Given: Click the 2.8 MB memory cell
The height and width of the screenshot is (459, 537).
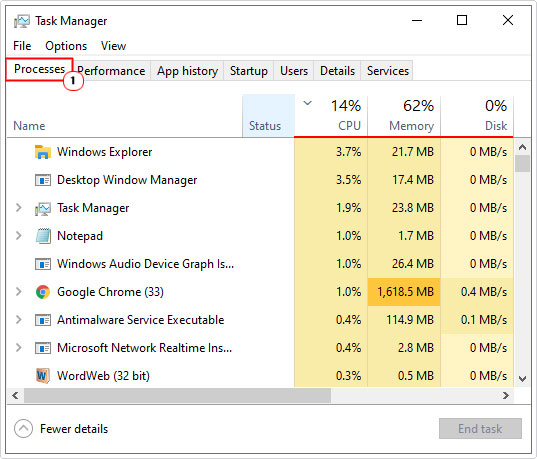Looking at the screenshot, I should click(404, 348).
